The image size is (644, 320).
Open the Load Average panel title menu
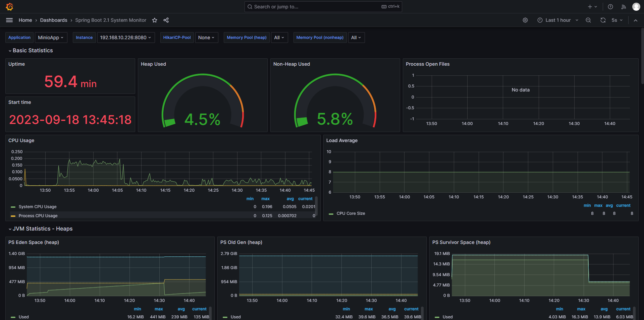tap(342, 140)
